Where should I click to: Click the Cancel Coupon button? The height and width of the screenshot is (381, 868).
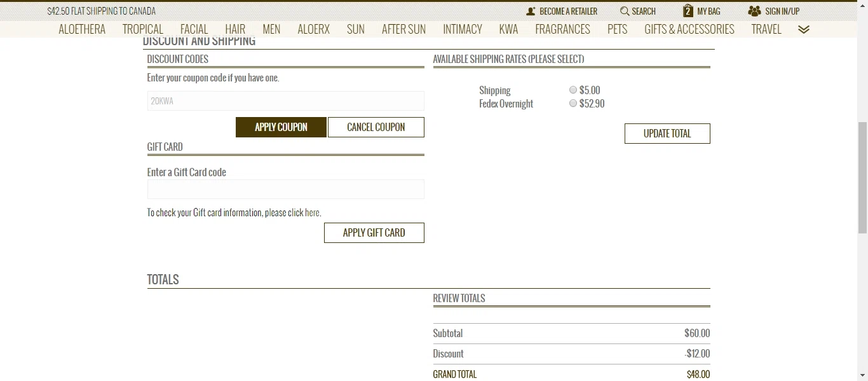coord(376,127)
